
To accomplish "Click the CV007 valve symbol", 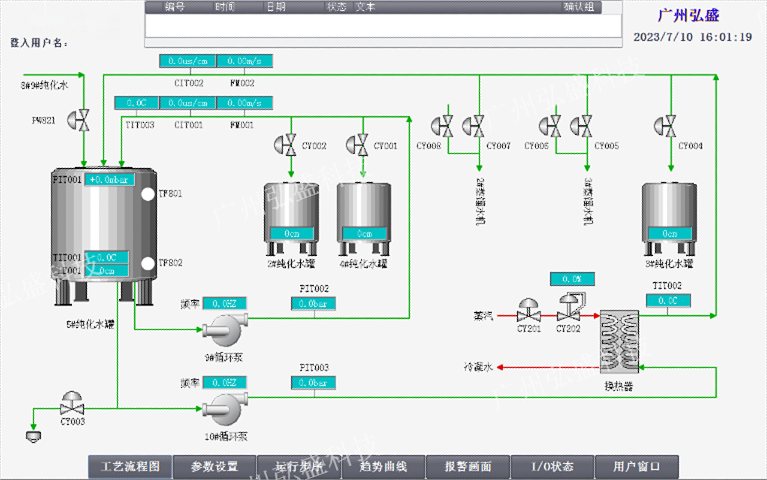I will pos(474,126).
